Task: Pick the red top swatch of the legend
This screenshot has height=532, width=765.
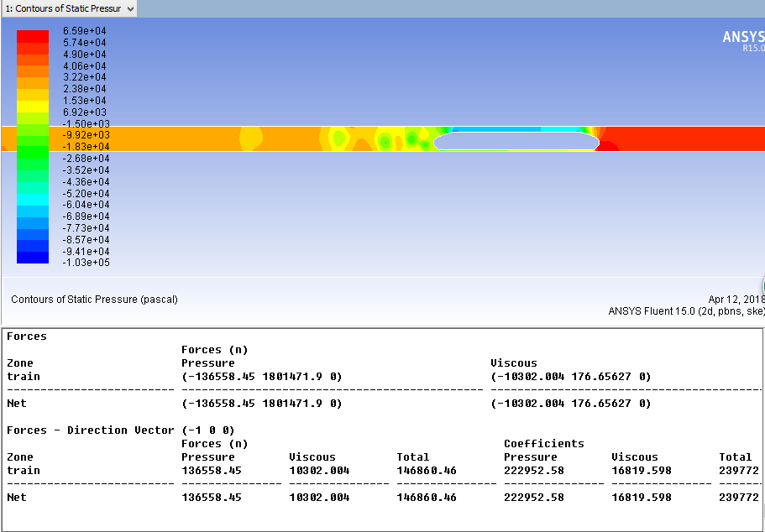Action: [x=33, y=36]
